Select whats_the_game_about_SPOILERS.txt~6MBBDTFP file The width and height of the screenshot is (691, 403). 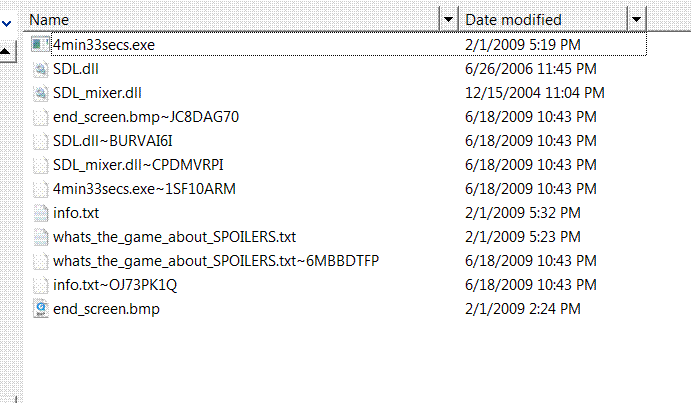(x=216, y=261)
